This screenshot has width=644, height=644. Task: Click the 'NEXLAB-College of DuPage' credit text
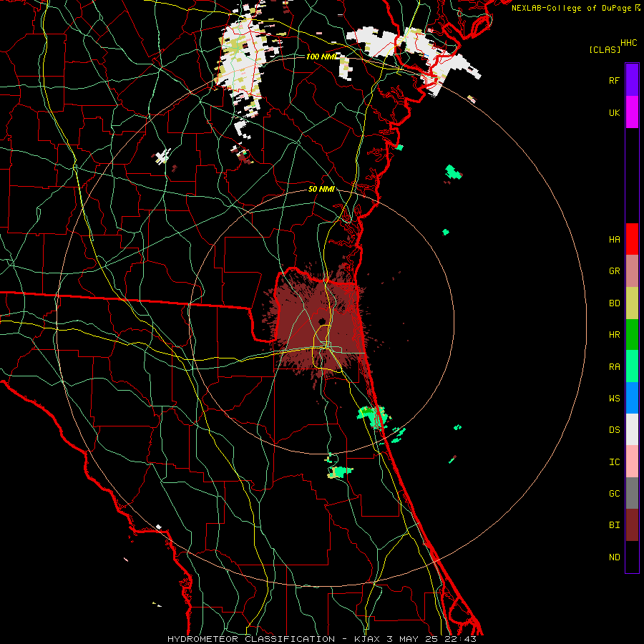571,8
